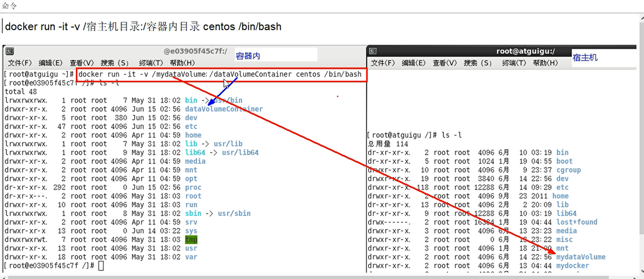Screen dimensions: 644x279
Task: Click dataVolumeContainer directory in container listing
Action: click(x=224, y=109)
